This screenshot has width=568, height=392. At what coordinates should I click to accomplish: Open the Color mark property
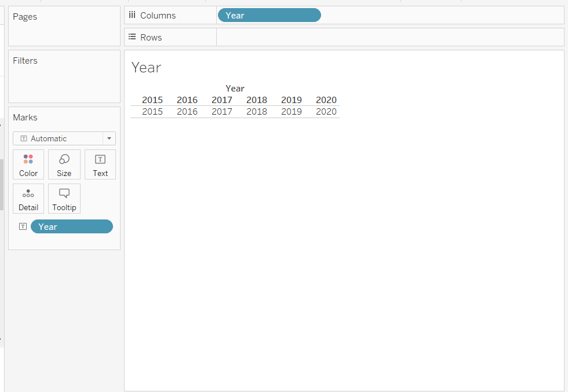tap(28, 164)
